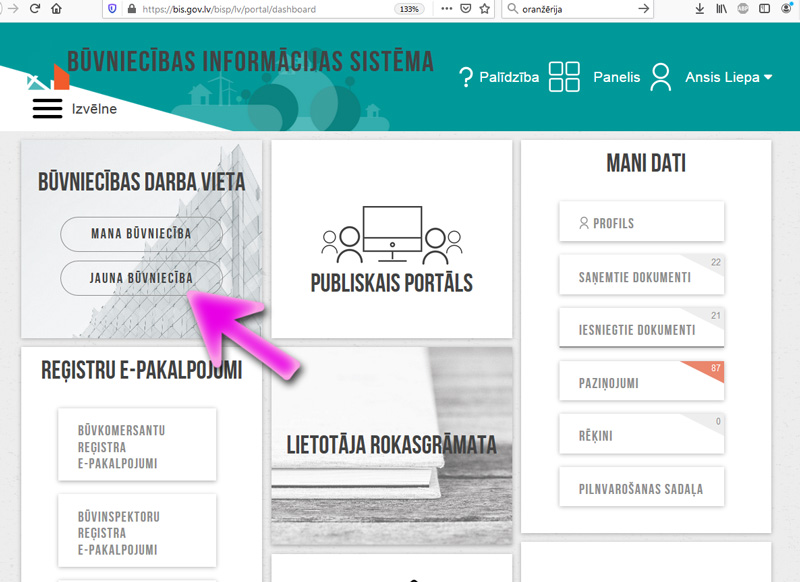Open the Lietotāja Rokasgrāmata tile
Viewport: 800px width, 582px height.
[x=391, y=445]
